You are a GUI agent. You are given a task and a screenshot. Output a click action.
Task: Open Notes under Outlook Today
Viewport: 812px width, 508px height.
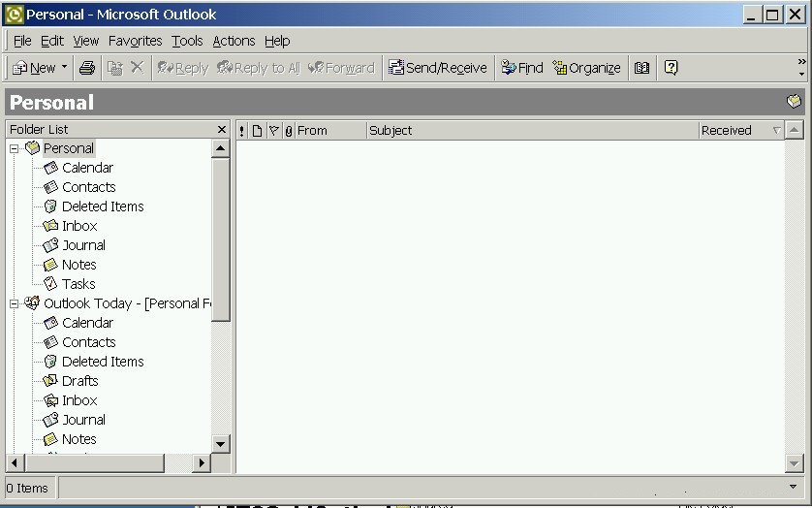pos(78,439)
